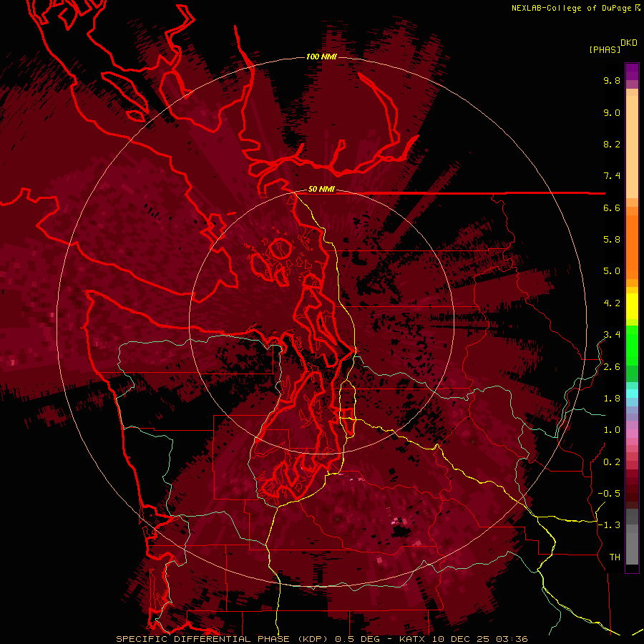Viewport: 644px width, 644px height.
Task: Click the 1.0 legend value
Action: tap(612, 430)
